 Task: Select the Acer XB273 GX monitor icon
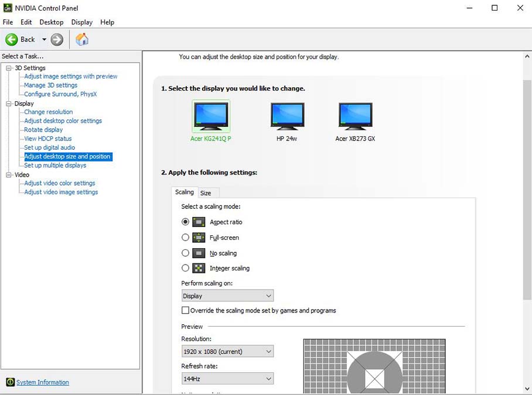point(355,116)
